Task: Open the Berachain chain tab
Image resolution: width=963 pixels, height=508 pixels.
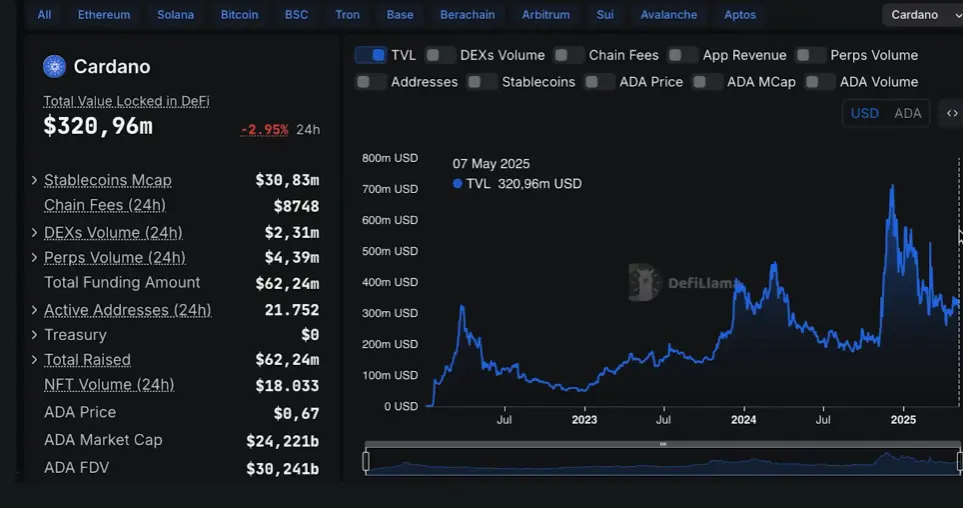Action: (467, 15)
